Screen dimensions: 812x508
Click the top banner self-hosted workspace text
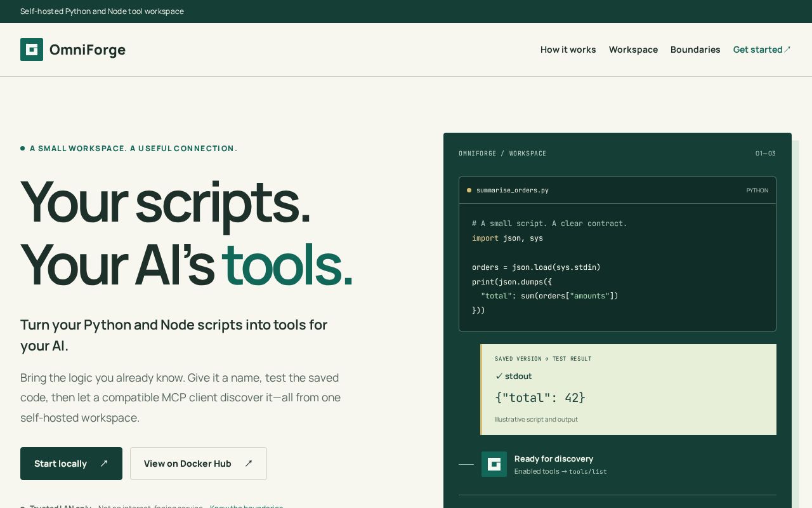(102, 11)
